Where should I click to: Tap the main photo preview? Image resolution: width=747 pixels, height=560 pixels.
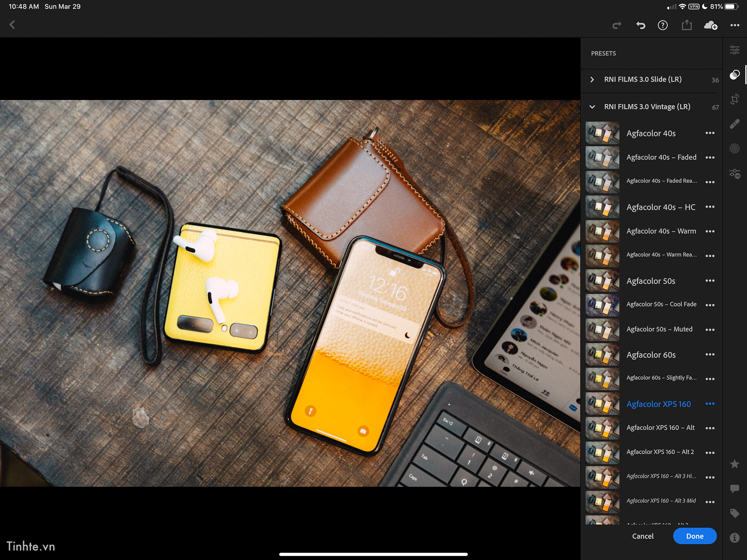(290, 293)
